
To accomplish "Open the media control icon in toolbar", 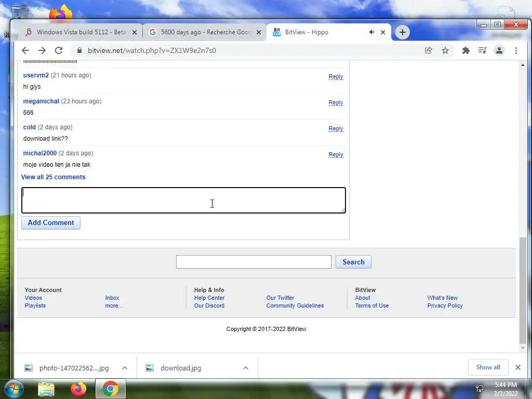I will coord(482,50).
